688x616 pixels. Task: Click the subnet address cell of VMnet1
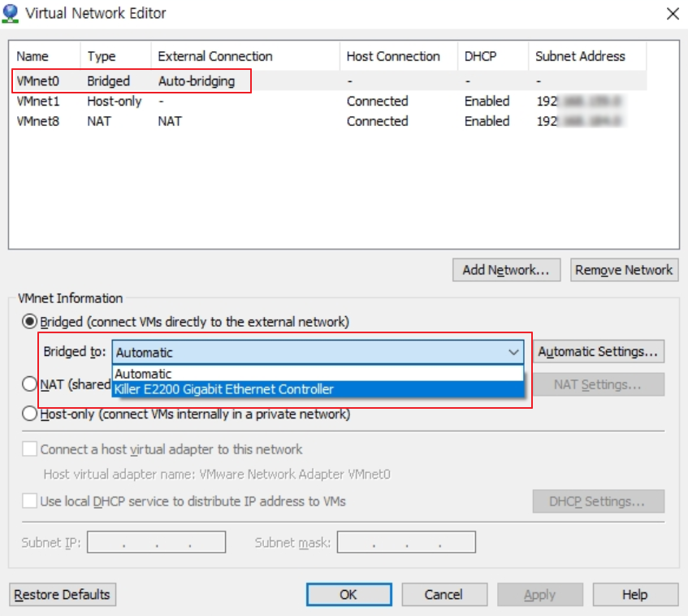[x=579, y=101]
